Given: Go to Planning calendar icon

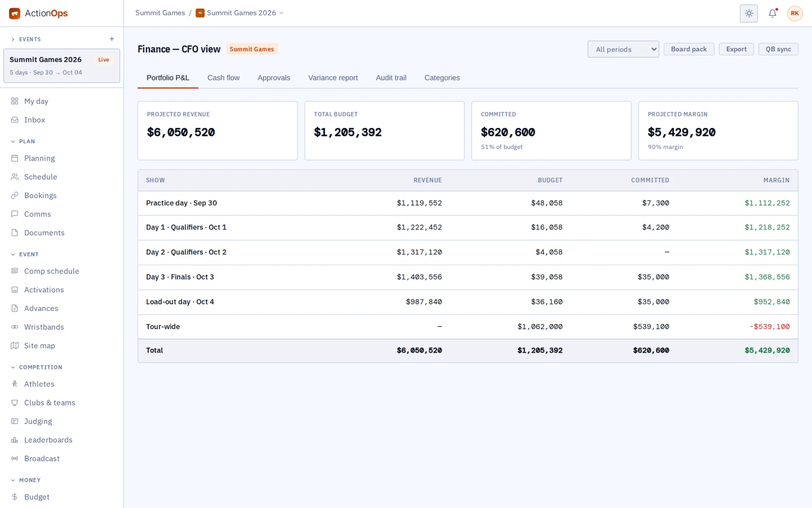Looking at the screenshot, I should pos(15,158).
